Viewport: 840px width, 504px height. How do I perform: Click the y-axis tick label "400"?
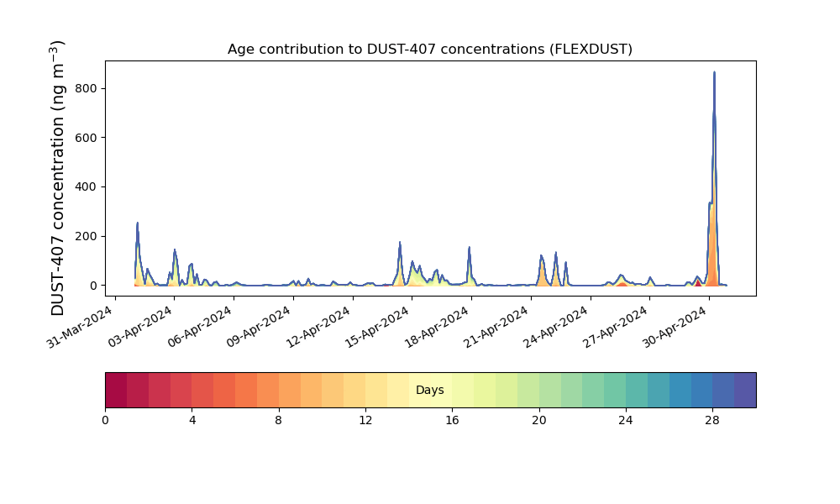coord(86,187)
